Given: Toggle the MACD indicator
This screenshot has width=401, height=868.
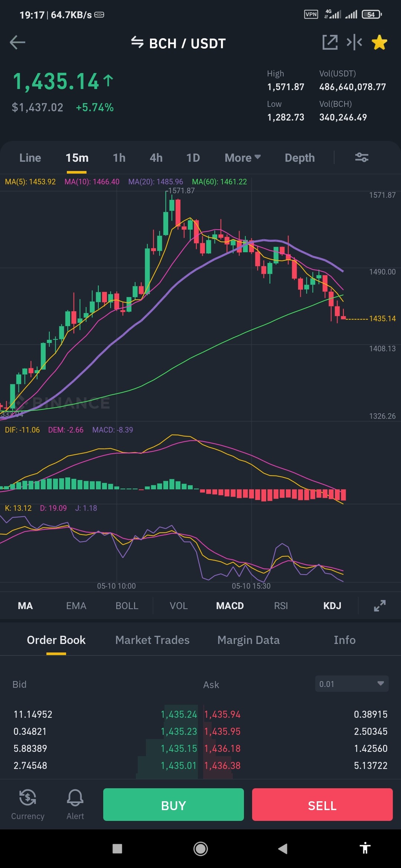Looking at the screenshot, I should pyautogui.click(x=230, y=606).
